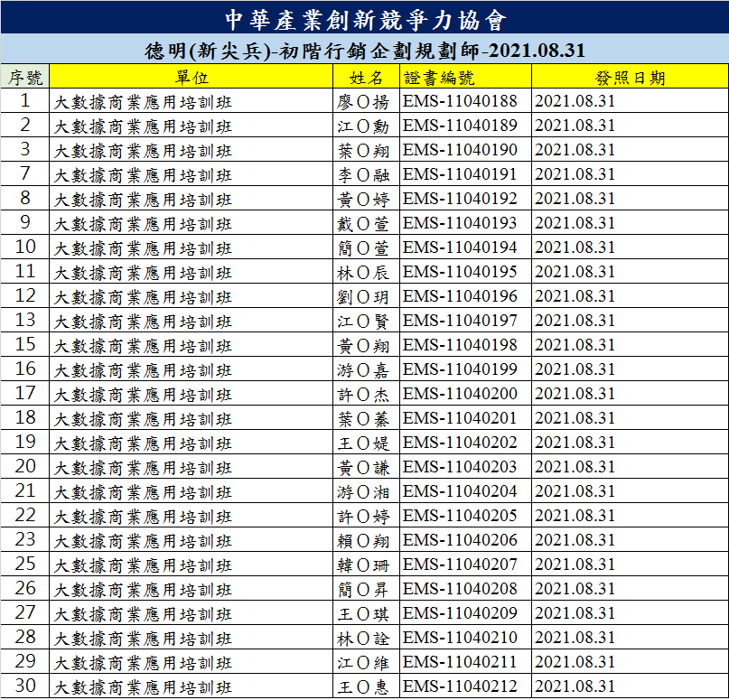Select certificate number EMS-11040209
The height and width of the screenshot is (700, 729).
(x=459, y=613)
